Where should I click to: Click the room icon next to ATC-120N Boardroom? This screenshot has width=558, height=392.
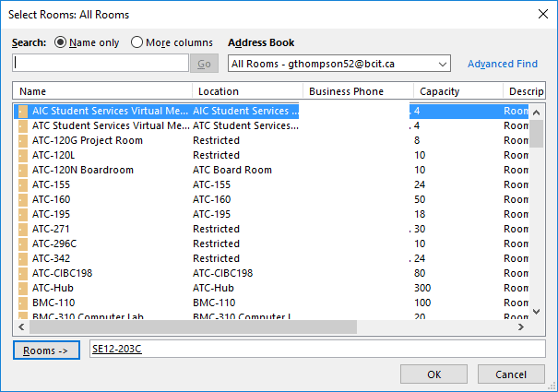(23, 171)
